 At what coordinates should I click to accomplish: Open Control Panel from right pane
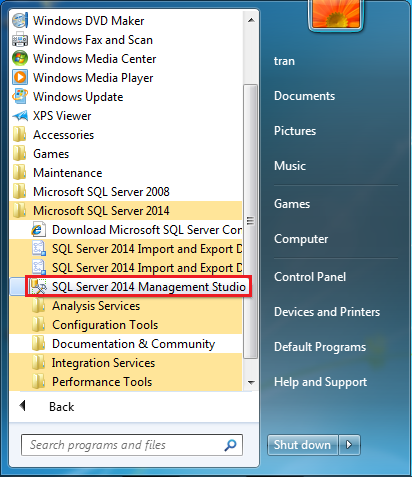[310, 277]
